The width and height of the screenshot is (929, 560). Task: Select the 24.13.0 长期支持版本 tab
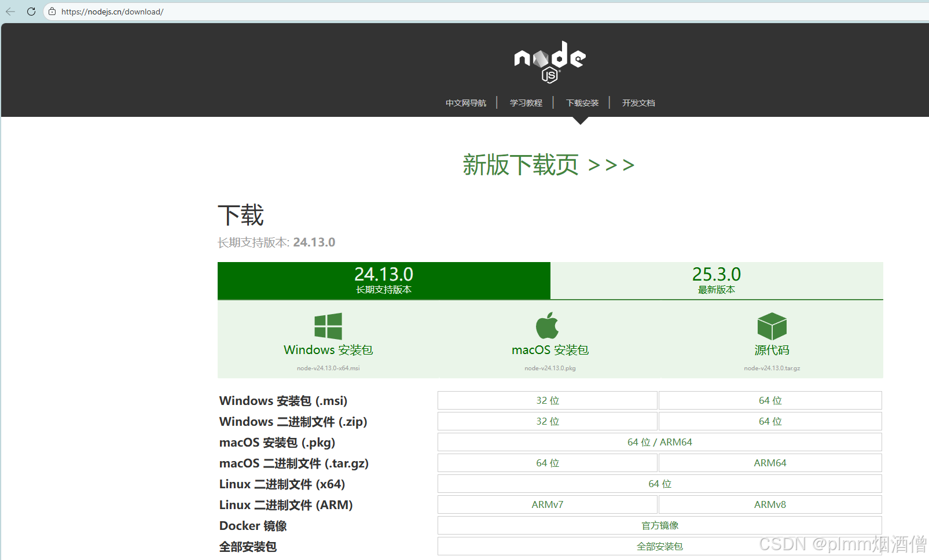tap(384, 281)
